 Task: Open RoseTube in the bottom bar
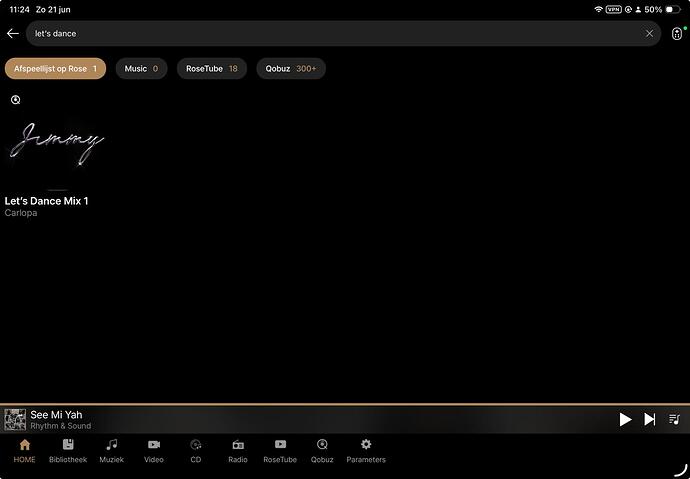coord(280,451)
